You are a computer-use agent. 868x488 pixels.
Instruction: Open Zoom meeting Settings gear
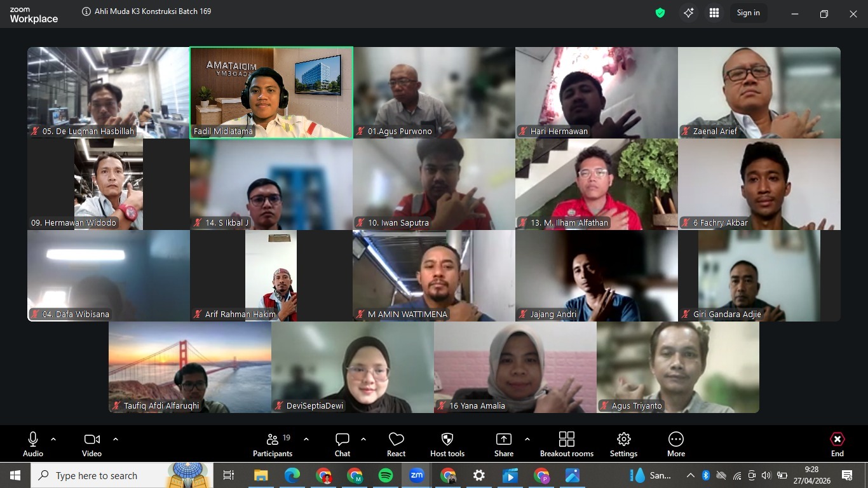(x=623, y=444)
